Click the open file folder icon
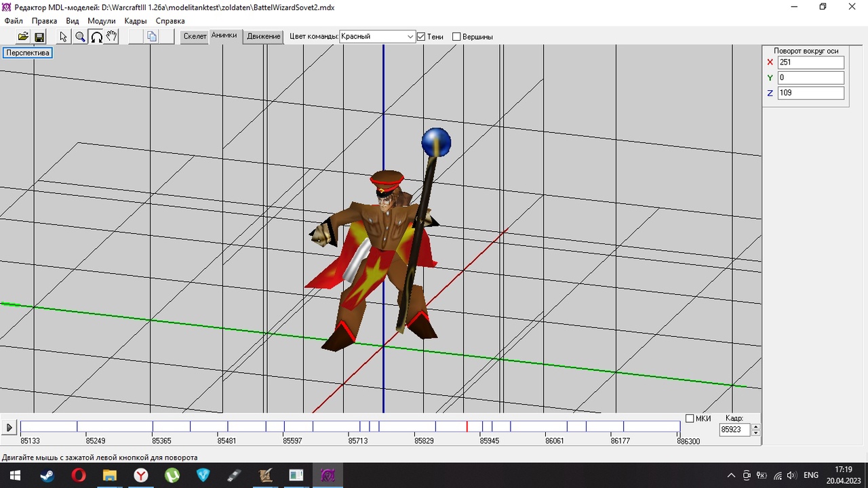The height and width of the screenshot is (488, 868). click(x=23, y=37)
